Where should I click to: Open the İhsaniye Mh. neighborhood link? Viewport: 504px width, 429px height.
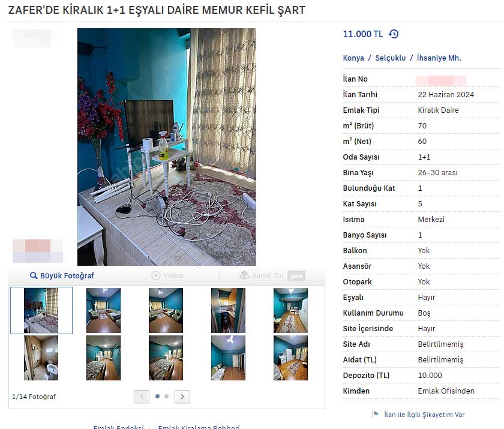[x=439, y=58]
